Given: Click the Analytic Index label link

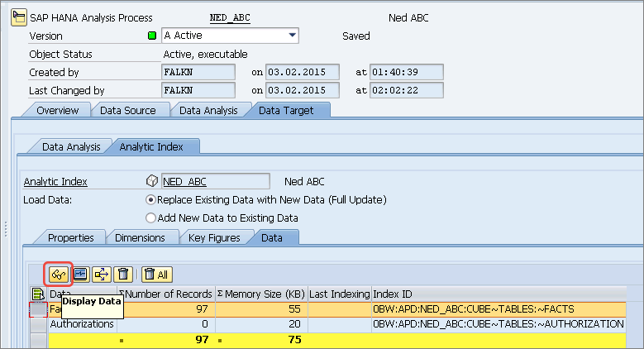Looking at the screenshot, I should 55,181.
